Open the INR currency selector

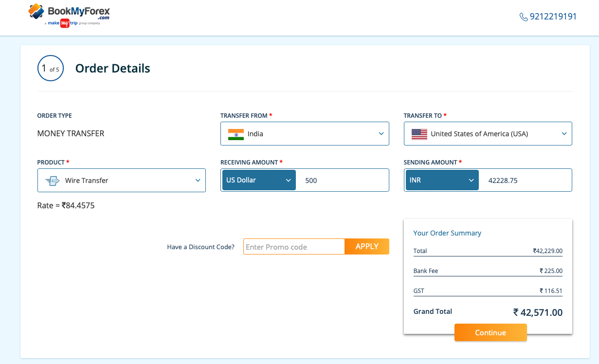(441, 181)
